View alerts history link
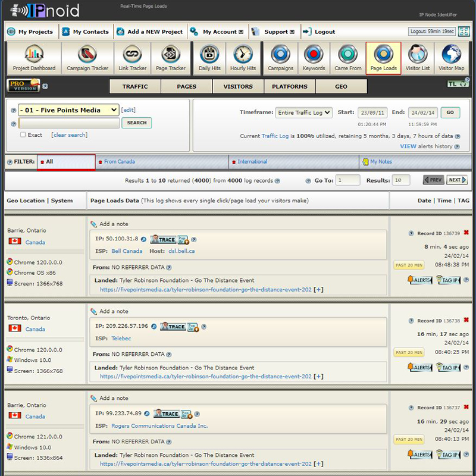This screenshot has width=476, height=476. pos(426,146)
